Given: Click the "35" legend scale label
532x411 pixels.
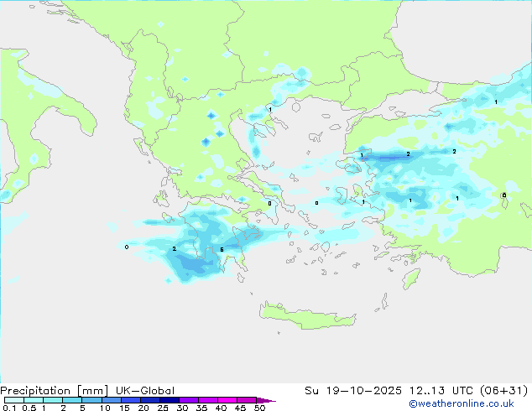Looking at the screenshot, I should click(201, 408).
